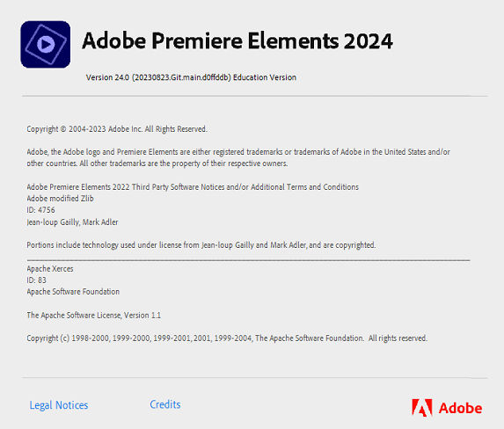Click the 'ID: 4756' line
Image resolution: width=504 pixels, height=429 pixels.
(40, 210)
